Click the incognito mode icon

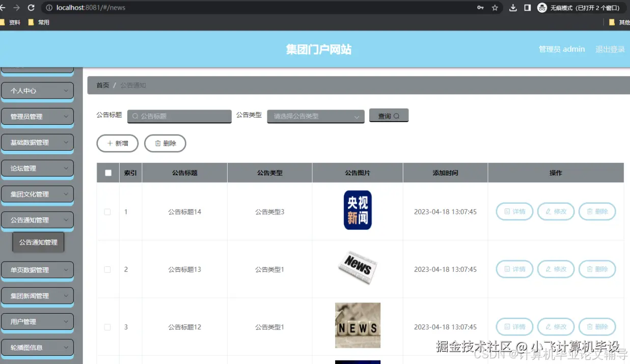[x=542, y=8]
